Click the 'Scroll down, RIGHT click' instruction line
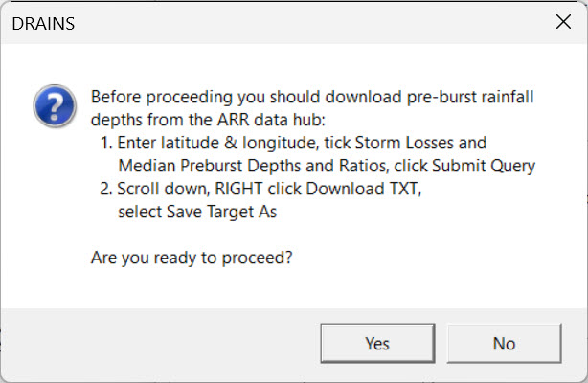This screenshot has height=383, width=588. 260,189
